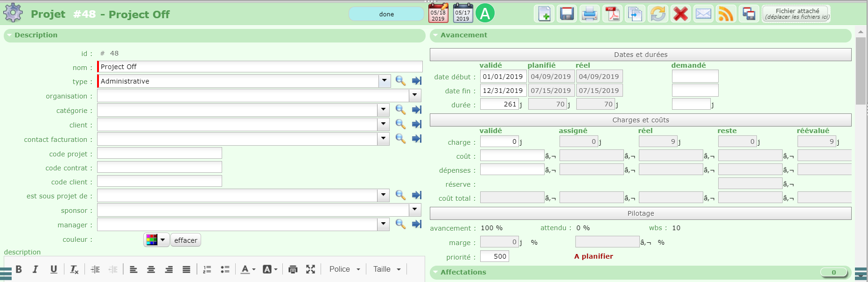
Task: Open the couleur color picker swatch
Action: 156,240
